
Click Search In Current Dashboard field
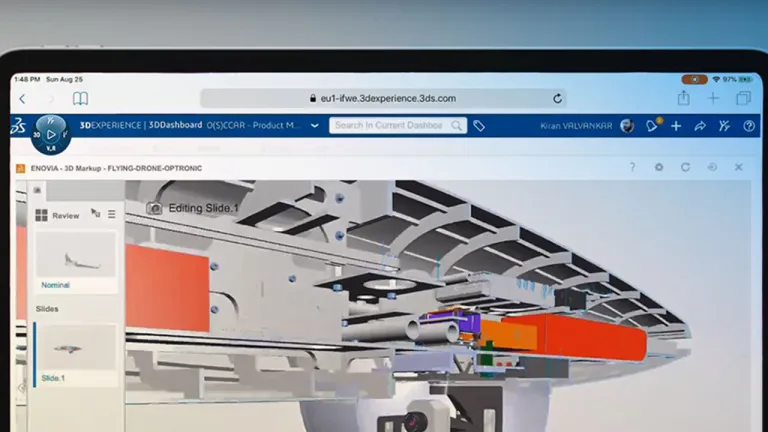coord(398,125)
